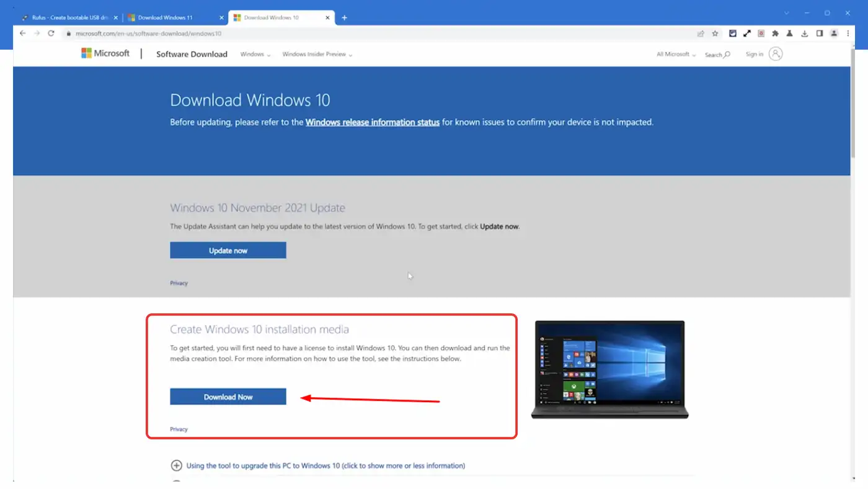
Task: Open the All Microsoft dropdown
Action: coord(675,55)
